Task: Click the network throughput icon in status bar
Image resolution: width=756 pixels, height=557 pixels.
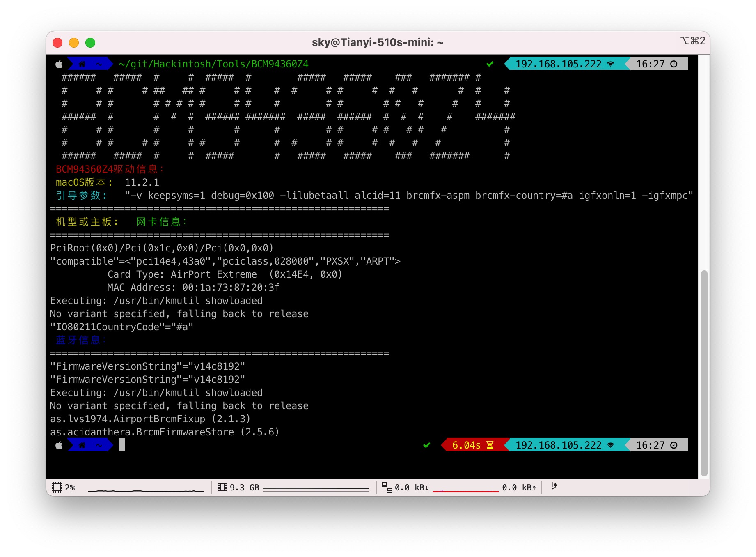Action: [x=387, y=487]
